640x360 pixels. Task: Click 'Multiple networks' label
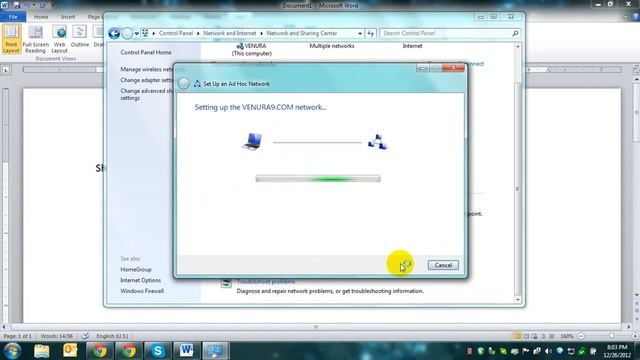pyautogui.click(x=332, y=46)
